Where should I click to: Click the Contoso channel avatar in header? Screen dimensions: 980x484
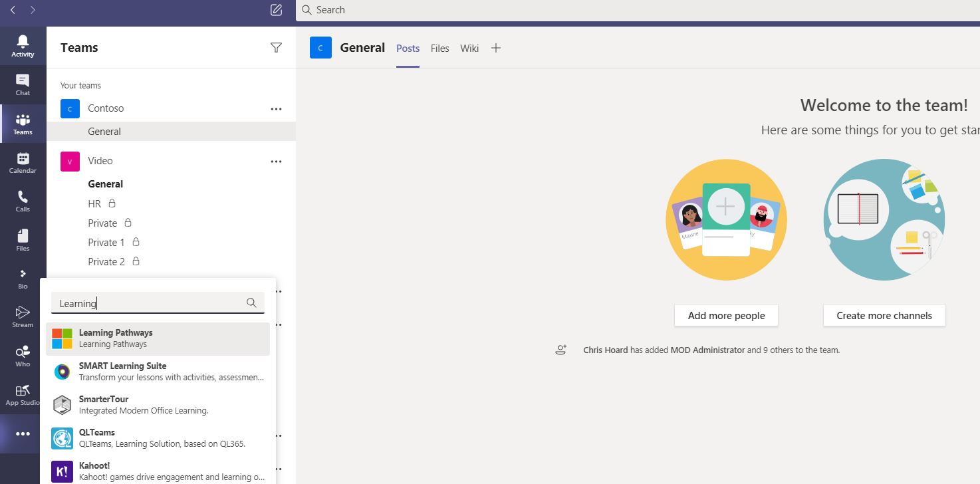[320, 48]
